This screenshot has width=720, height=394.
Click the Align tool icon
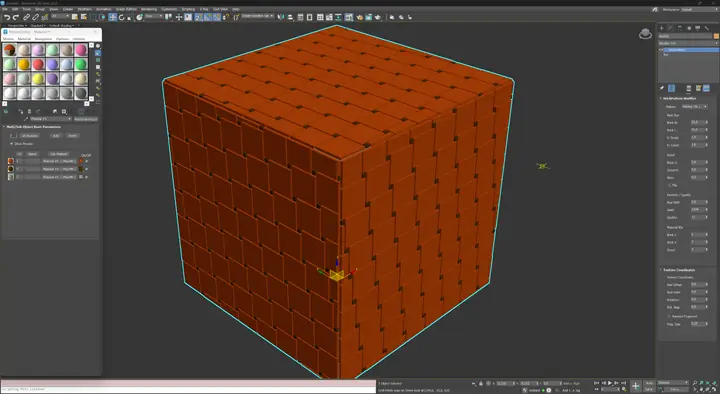(290, 17)
